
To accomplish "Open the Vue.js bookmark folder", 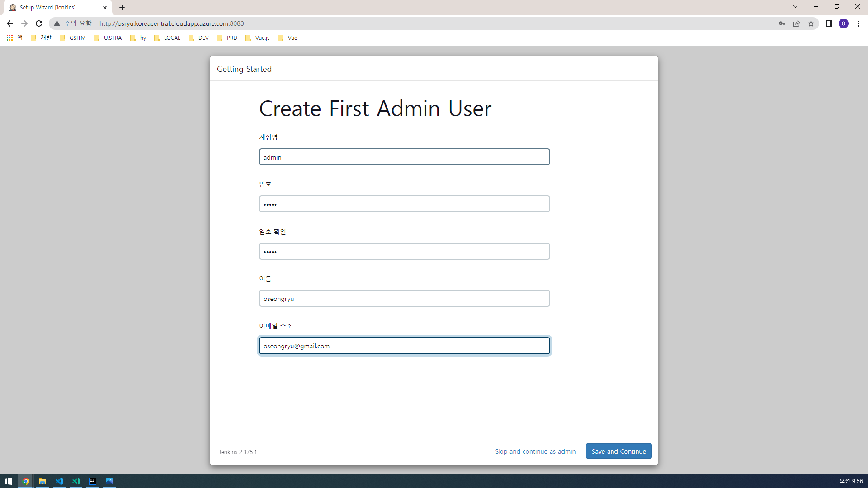I will [x=257, y=38].
